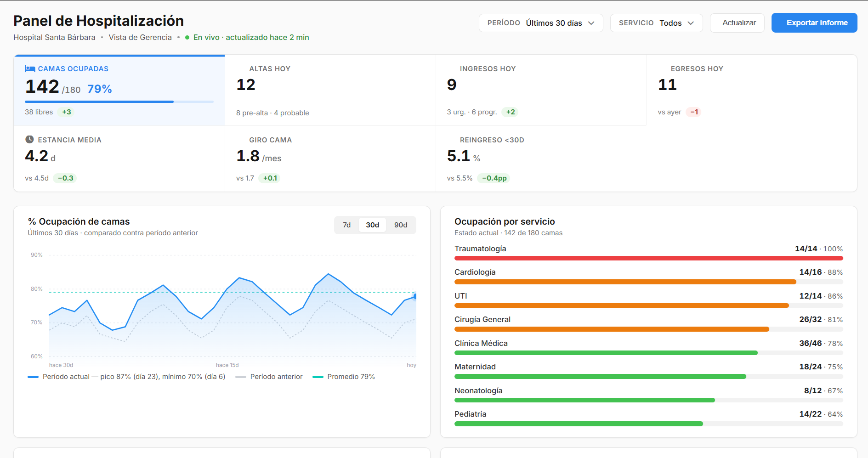
Task: Click the clock icon beside Estancia Media
Action: click(29, 140)
